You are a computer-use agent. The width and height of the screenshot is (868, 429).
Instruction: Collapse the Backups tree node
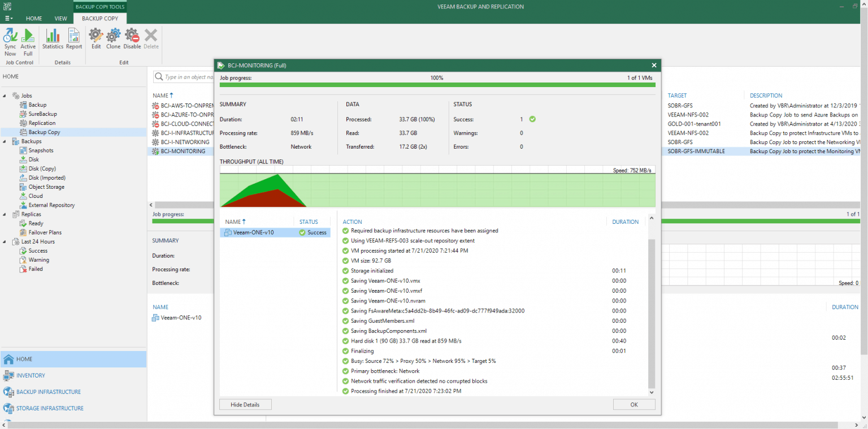pyautogui.click(x=5, y=141)
